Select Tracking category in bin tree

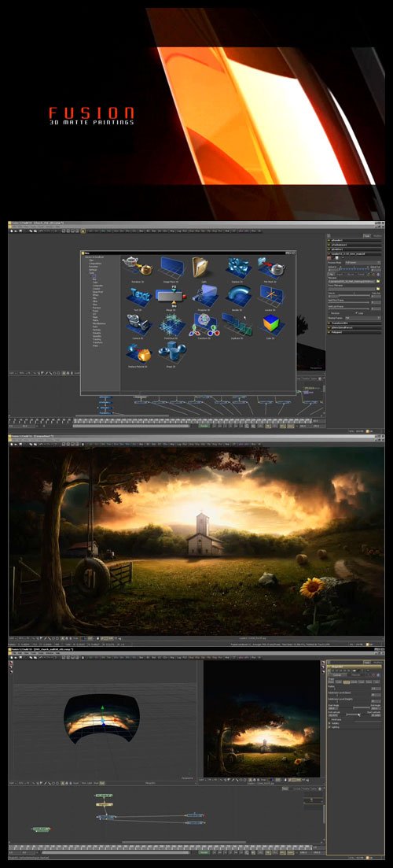(97, 339)
